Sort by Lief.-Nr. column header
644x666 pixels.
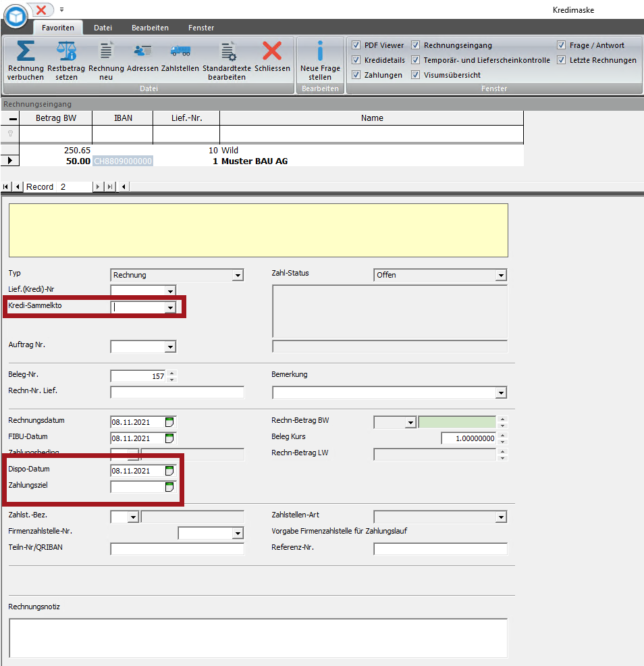(186, 118)
